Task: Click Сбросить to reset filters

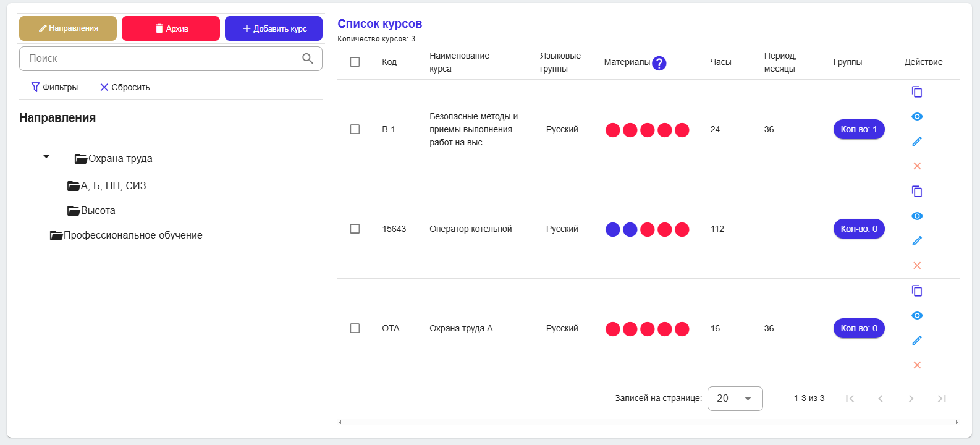Action: (x=125, y=87)
